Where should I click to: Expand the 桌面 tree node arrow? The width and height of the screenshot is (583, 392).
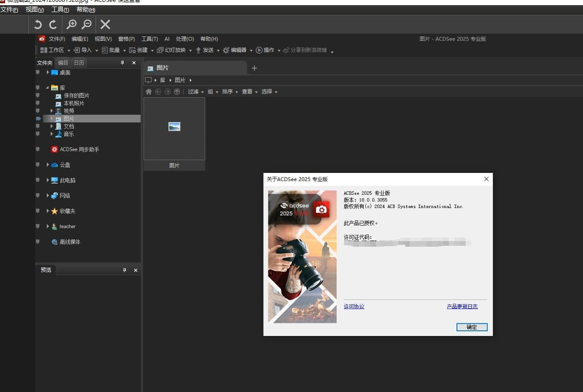click(48, 72)
